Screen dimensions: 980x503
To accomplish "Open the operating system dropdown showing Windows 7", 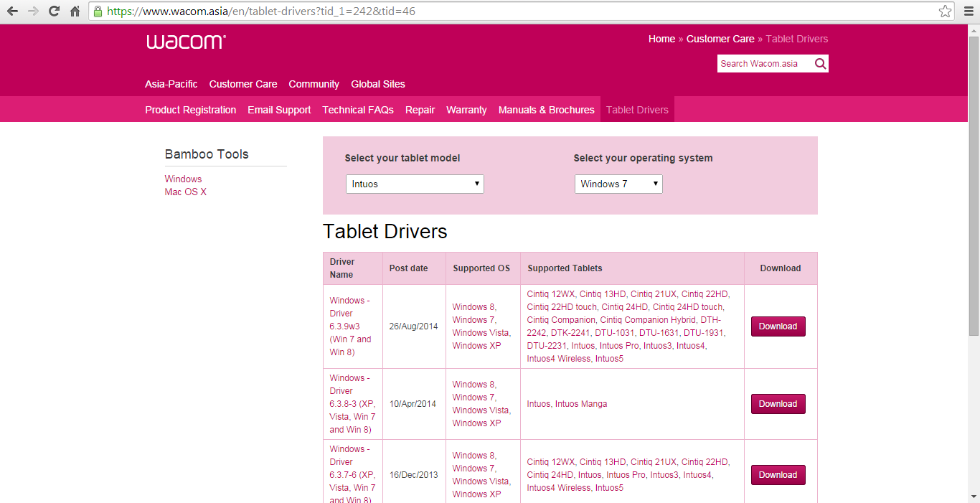I will click(x=618, y=184).
